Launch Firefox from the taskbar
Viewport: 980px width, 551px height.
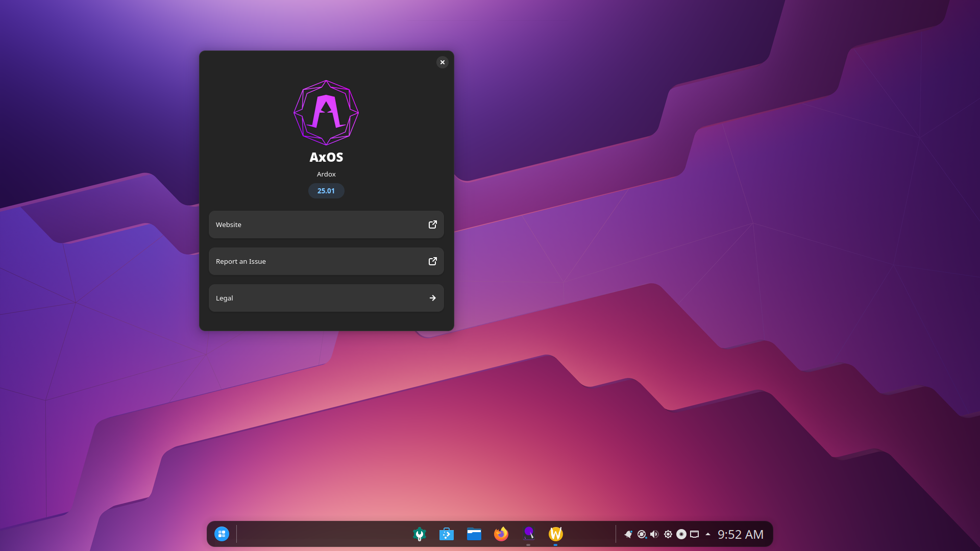[501, 534]
